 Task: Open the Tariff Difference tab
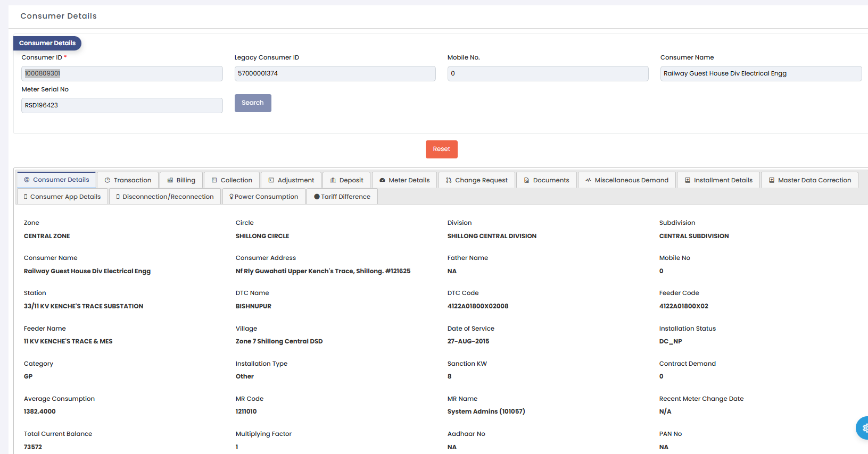click(x=342, y=197)
